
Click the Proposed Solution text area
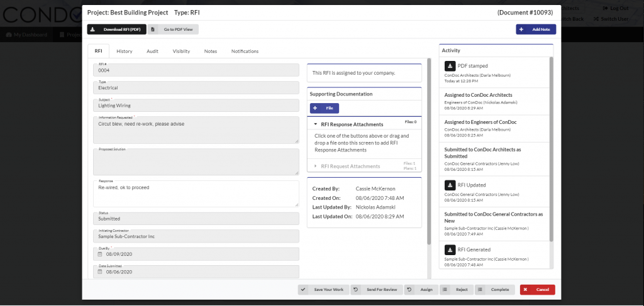click(x=196, y=162)
